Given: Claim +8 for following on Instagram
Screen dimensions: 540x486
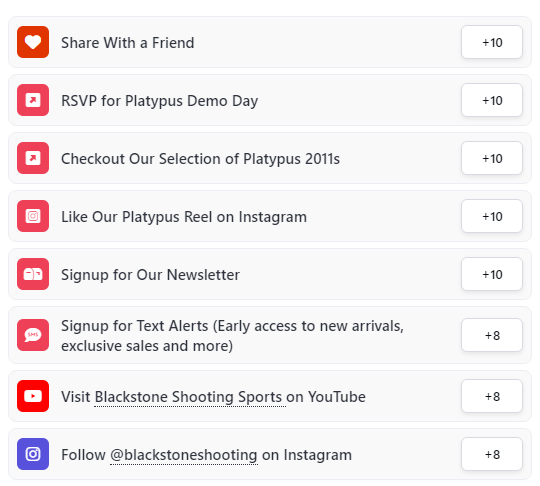Looking at the screenshot, I should [x=492, y=454].
